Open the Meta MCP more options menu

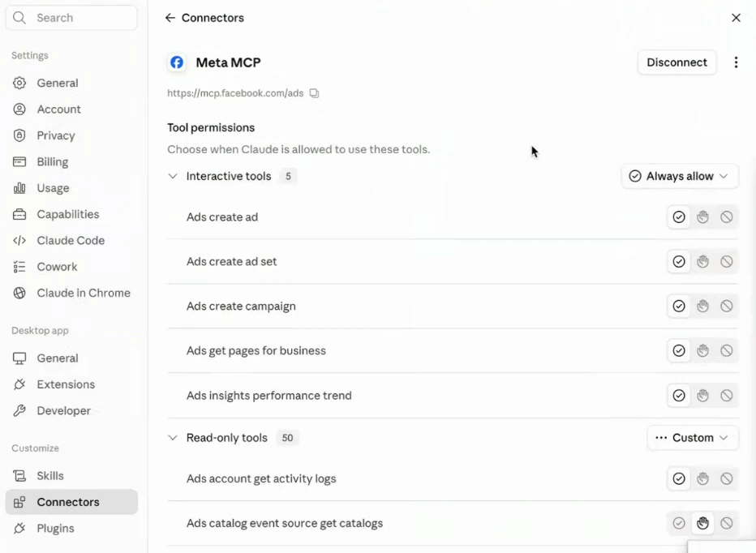pyautogui.click(x=736, y=62)
